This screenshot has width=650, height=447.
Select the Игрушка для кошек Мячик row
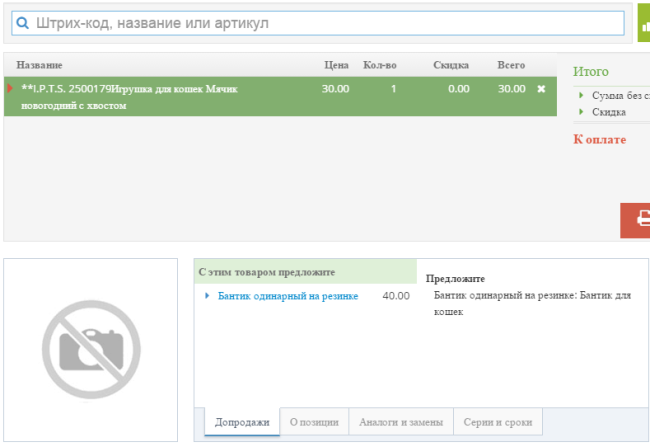coord(280,97)
